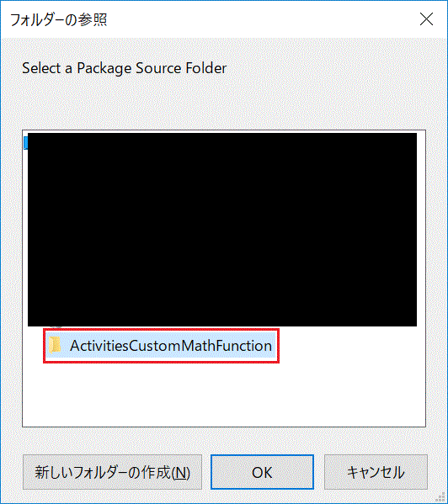448x504 pixels.
Task: Confirm the selection with OK
Action: click(262, 472)
